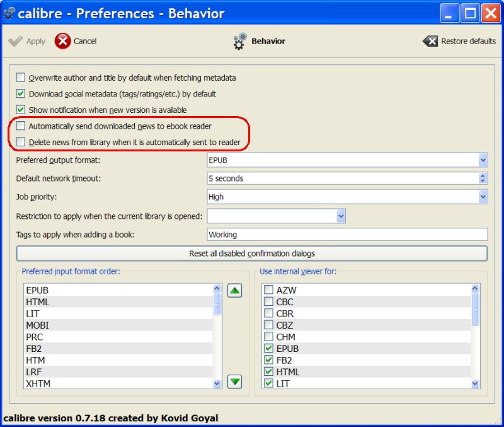The width and height of the screenshot is (504, 427).
Task: Click the Restore defaults button
Action: click(459, 41)
